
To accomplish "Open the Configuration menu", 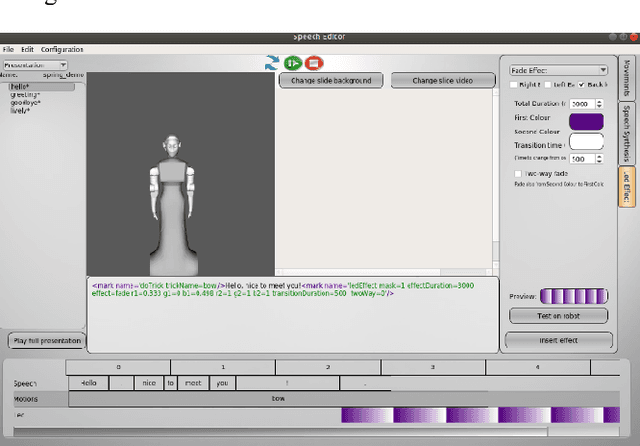I will [62, 49].
